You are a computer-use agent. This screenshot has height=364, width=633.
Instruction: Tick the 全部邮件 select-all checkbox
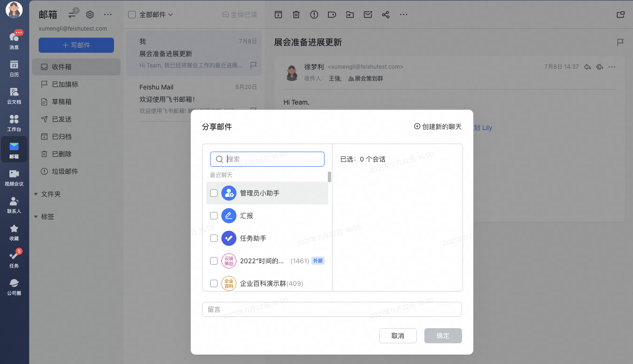[x=132, y=15]
